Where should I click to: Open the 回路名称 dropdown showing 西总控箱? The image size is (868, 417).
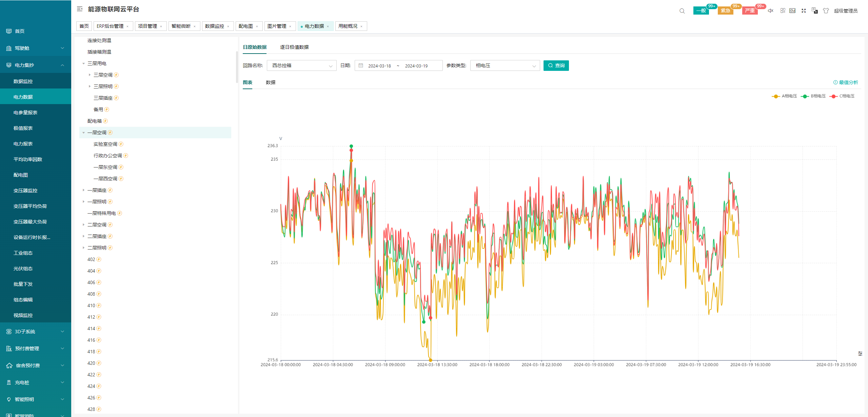[302, 65]
